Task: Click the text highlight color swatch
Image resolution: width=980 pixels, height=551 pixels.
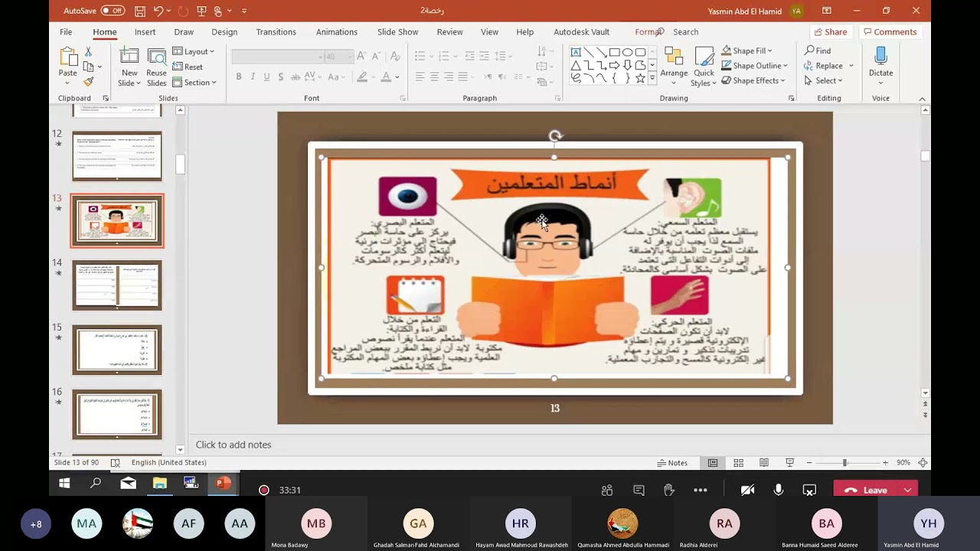Action: [362, 77]
